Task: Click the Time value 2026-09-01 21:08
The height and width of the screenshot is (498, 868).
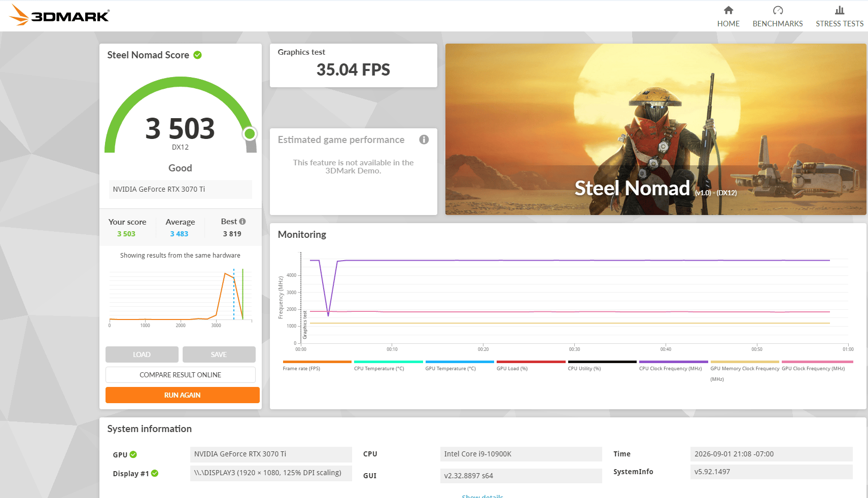Action: click(771, 454)
